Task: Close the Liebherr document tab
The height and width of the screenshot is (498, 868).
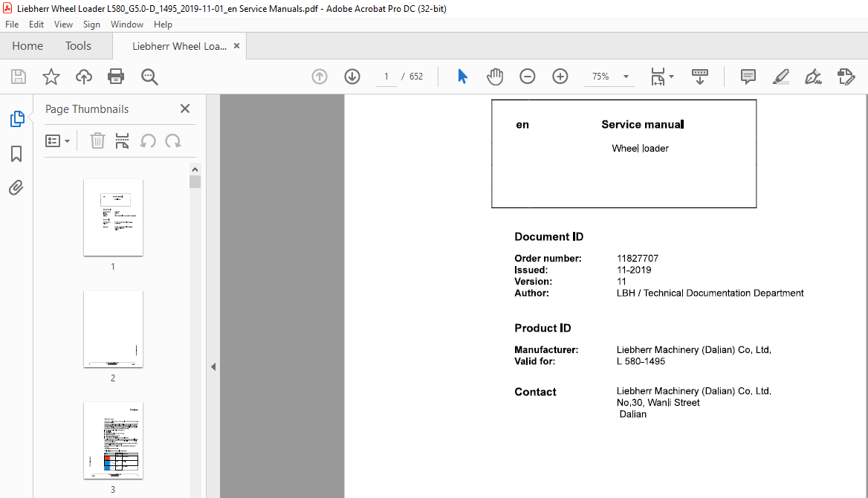Action: coord(237,46)
